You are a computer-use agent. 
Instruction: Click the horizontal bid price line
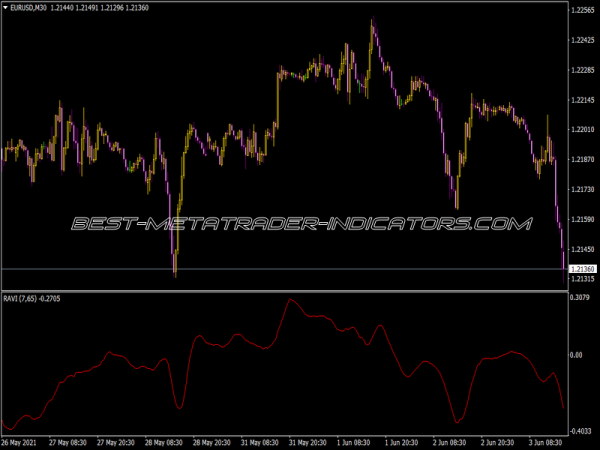(x=285, y=269)
